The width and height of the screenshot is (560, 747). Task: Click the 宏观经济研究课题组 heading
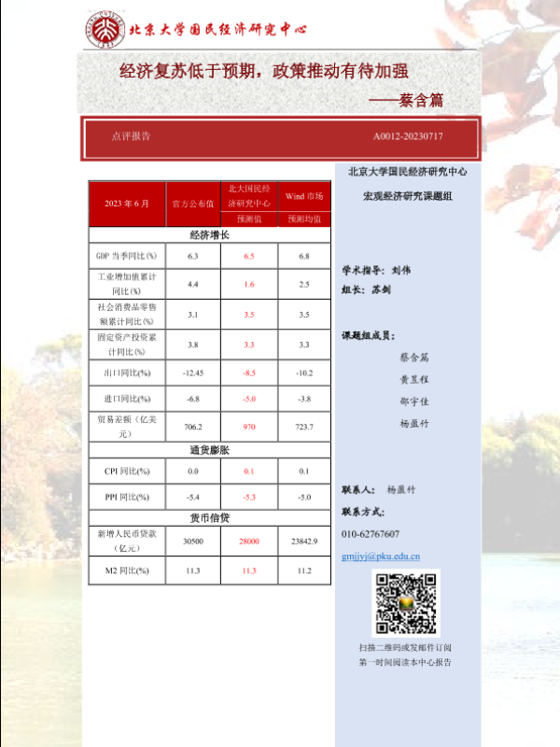click(407, 196)
